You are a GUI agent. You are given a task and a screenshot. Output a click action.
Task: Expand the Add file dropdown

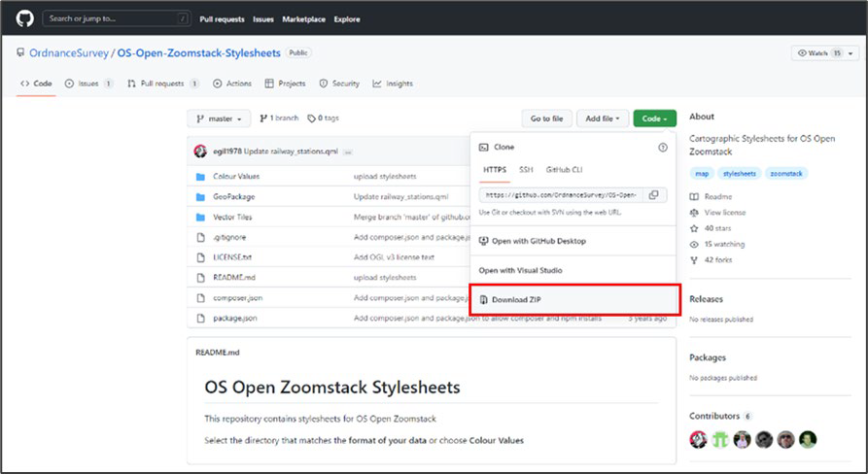(x=603, y=118)
